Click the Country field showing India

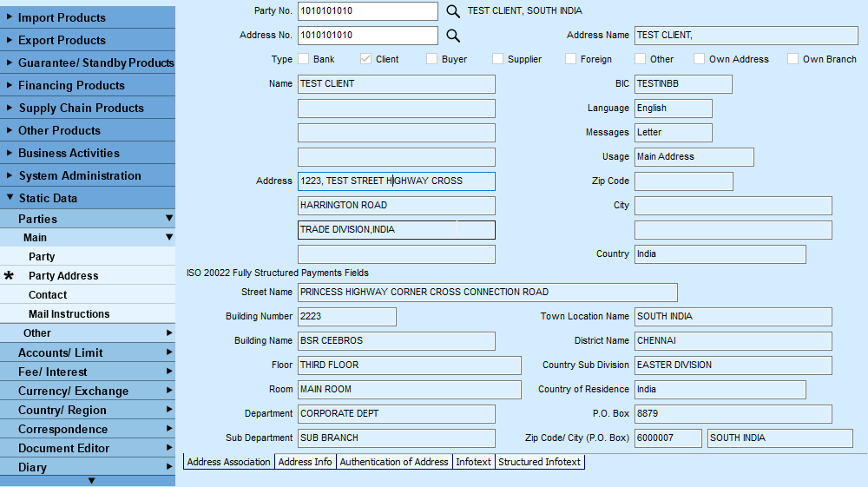pyautogui.click(x=720, y=254)
